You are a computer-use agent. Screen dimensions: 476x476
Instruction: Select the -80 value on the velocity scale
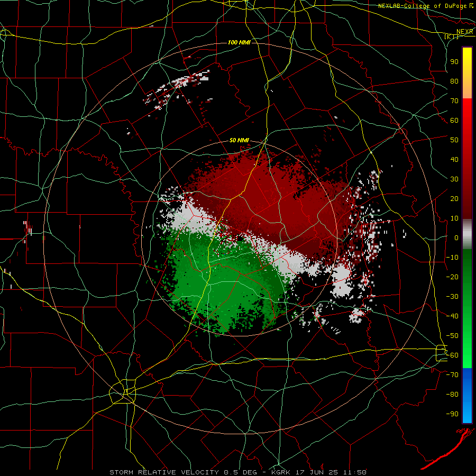452,395
